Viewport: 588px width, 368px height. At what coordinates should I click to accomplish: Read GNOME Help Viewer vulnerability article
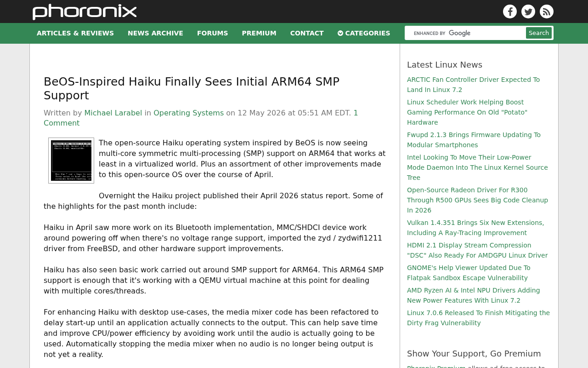469,273
